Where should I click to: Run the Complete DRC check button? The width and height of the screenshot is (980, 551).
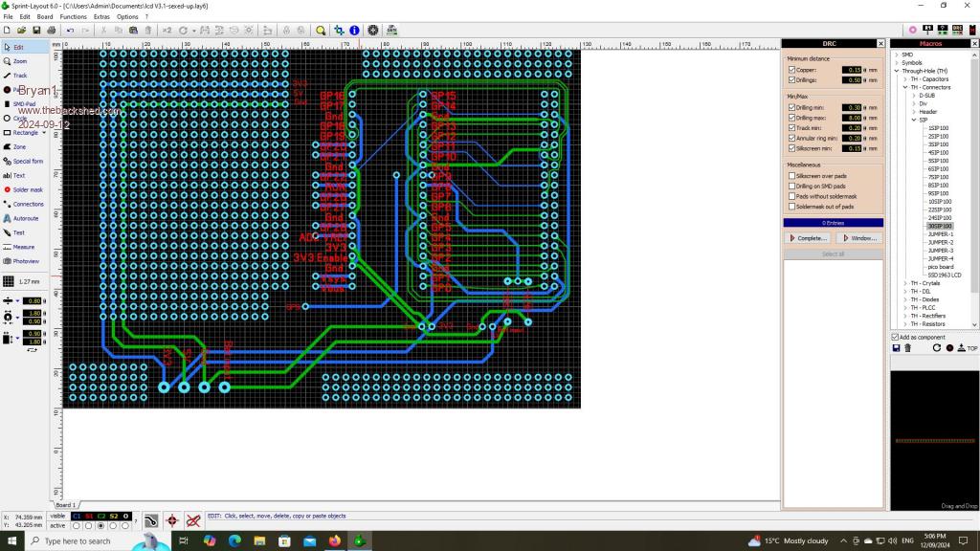pos(808,237)
